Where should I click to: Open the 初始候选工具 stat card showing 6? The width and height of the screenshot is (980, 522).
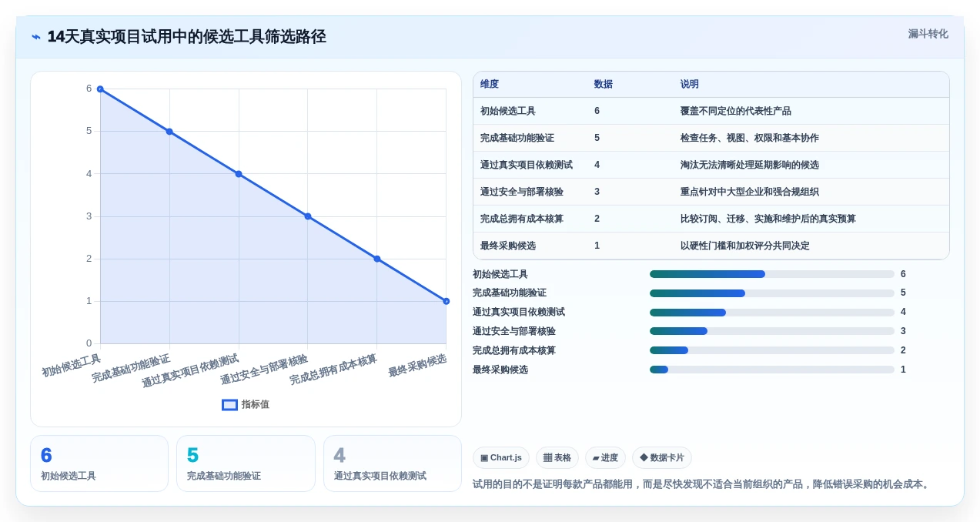tap(99, 463)
